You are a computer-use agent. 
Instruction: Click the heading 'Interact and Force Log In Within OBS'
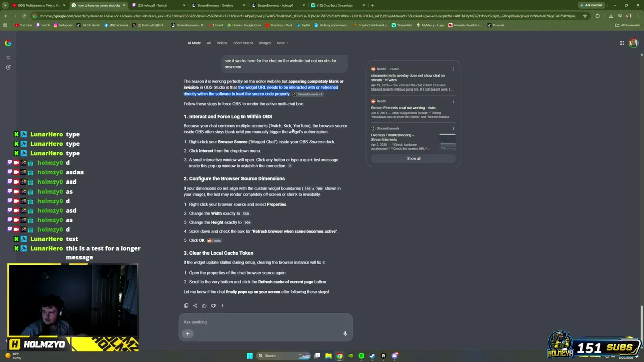pyautogui.click(x=228, y=117)
